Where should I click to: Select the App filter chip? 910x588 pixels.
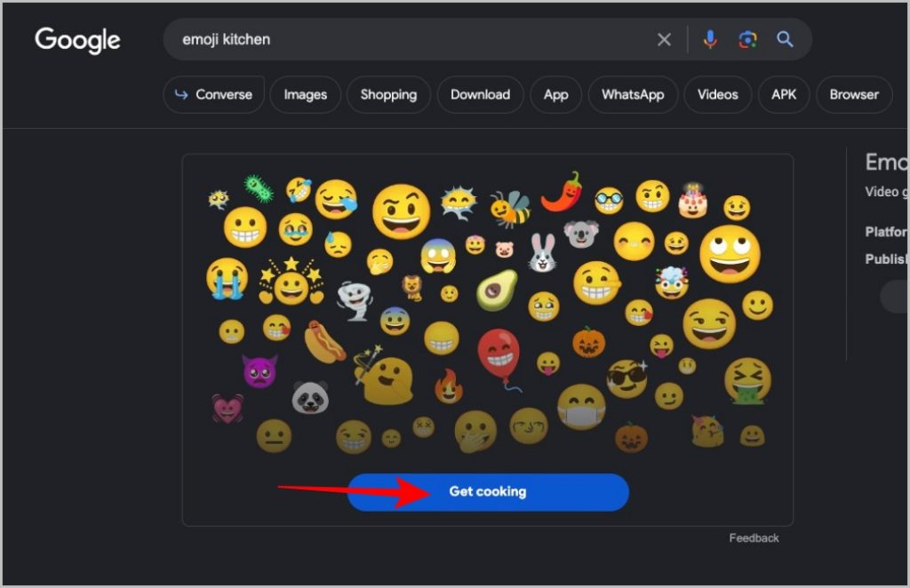pos(555,94)
